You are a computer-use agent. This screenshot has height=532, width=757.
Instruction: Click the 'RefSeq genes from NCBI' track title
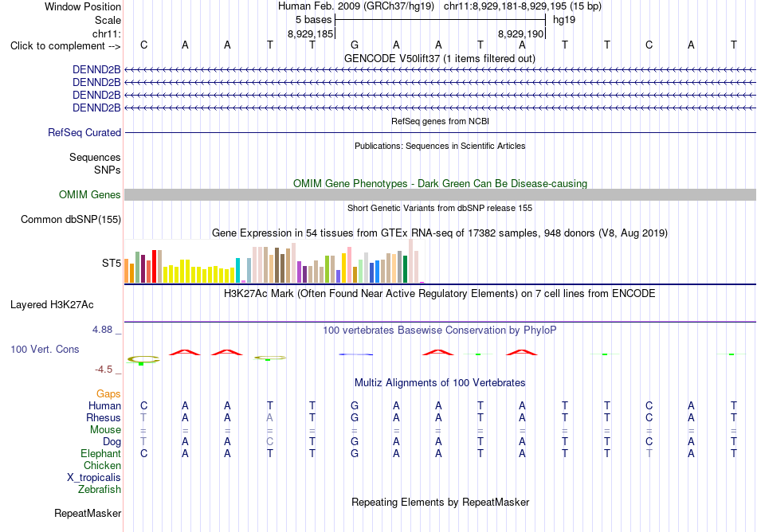coord(440,122)
